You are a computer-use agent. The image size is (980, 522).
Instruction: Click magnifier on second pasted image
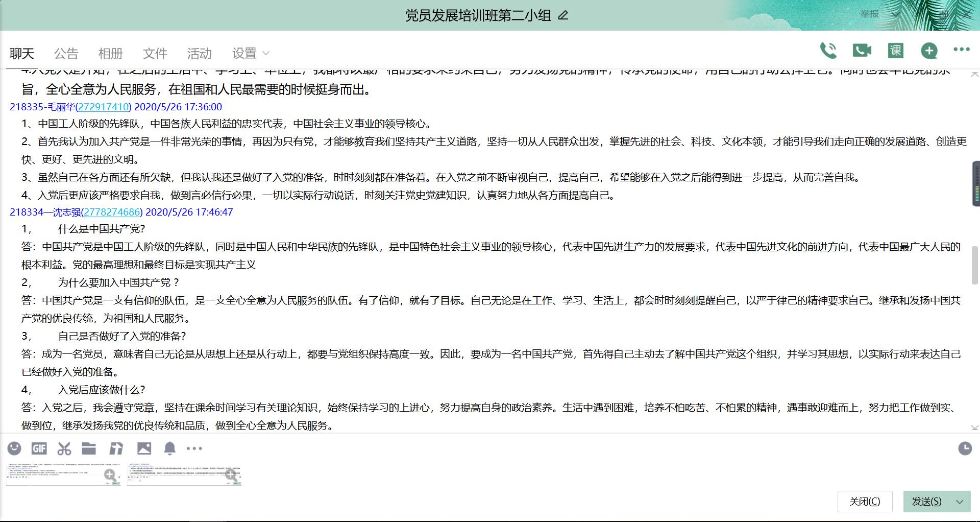coord(231,475)
